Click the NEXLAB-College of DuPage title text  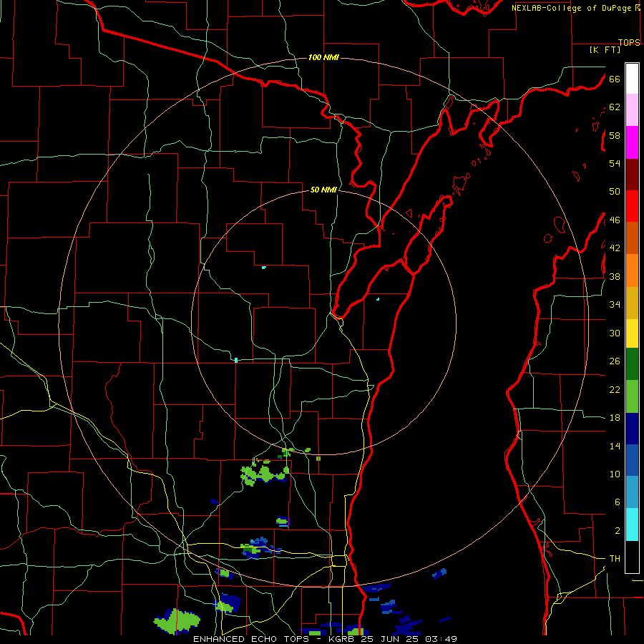571,8
